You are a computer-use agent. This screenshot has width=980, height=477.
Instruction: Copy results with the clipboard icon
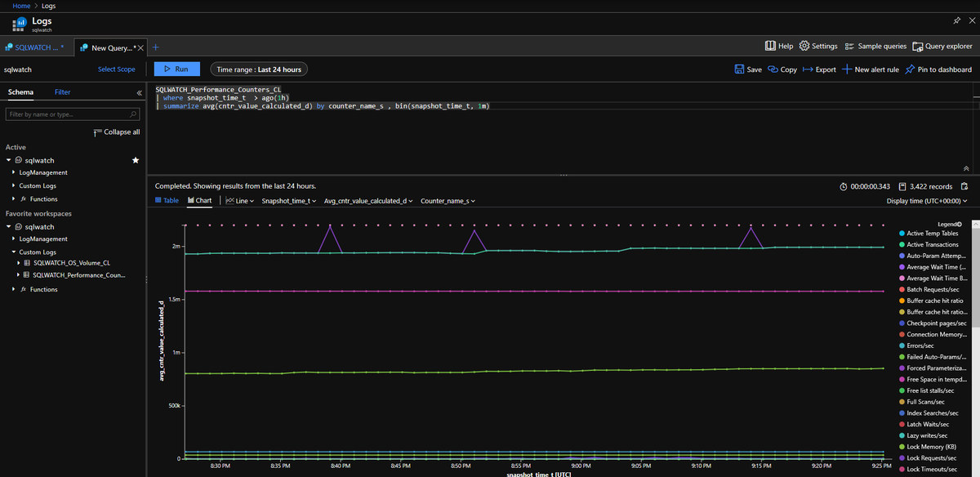tap(964, 186)
